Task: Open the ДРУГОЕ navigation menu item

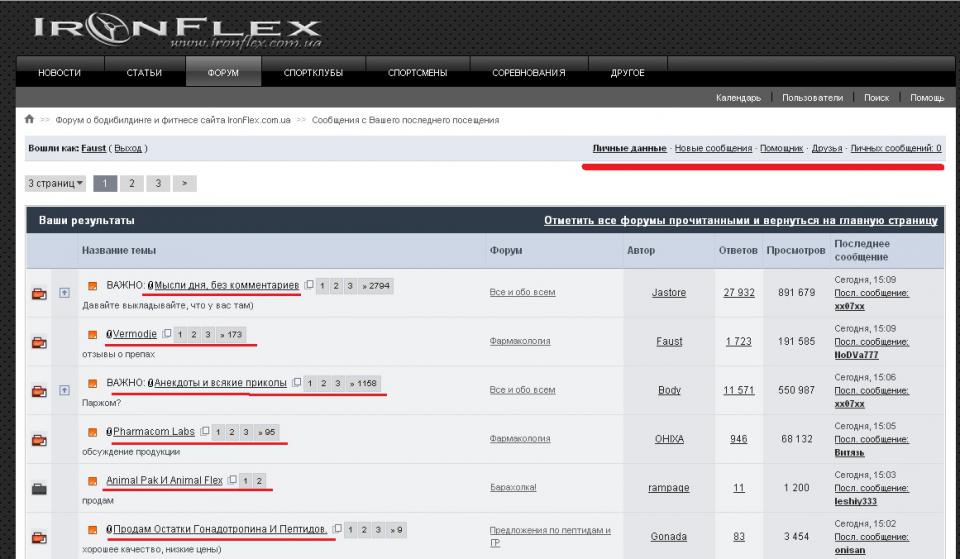Action: (627, 73)
